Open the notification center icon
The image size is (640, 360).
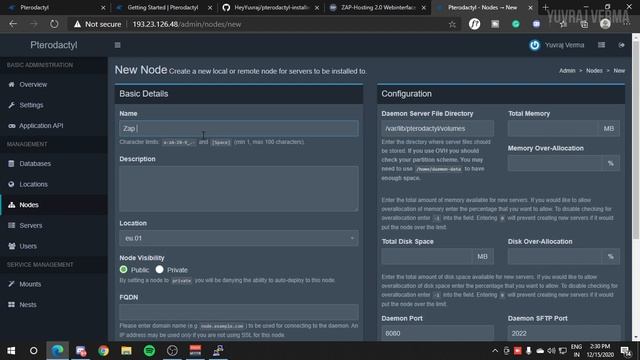pos(625,351)
